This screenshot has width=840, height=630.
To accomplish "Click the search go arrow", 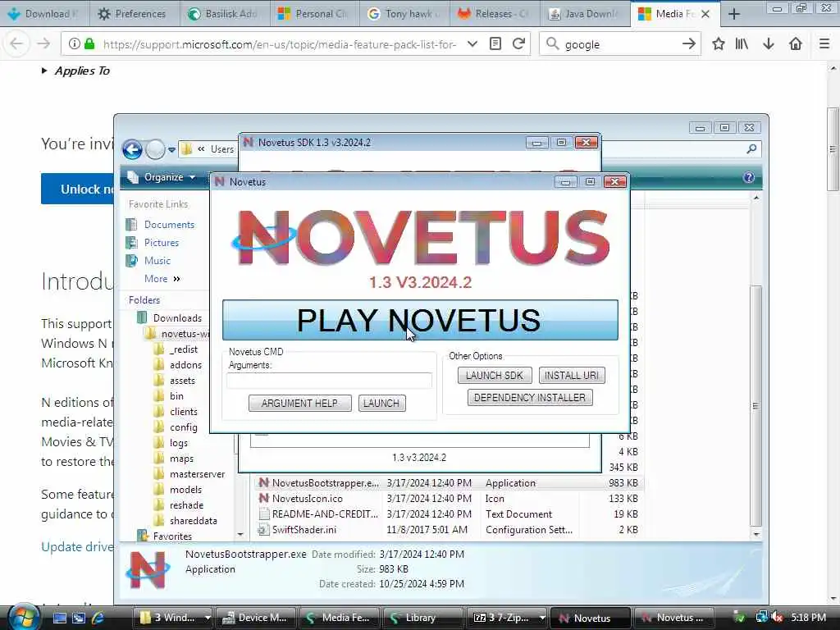I will pos(689,44).
